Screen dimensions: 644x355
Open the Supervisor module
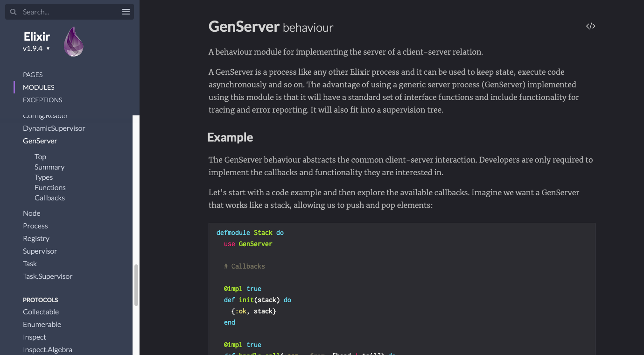40,251
